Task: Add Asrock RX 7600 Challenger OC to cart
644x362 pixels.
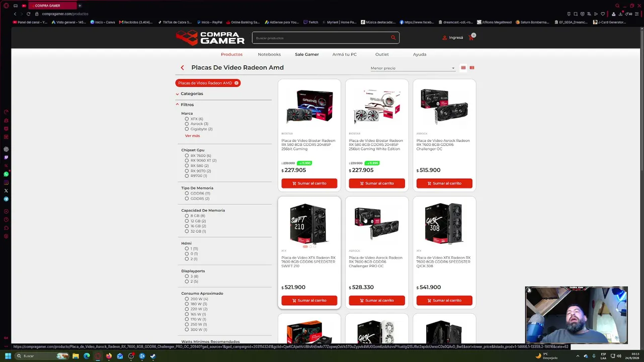Action: click(x=444, y=184)
